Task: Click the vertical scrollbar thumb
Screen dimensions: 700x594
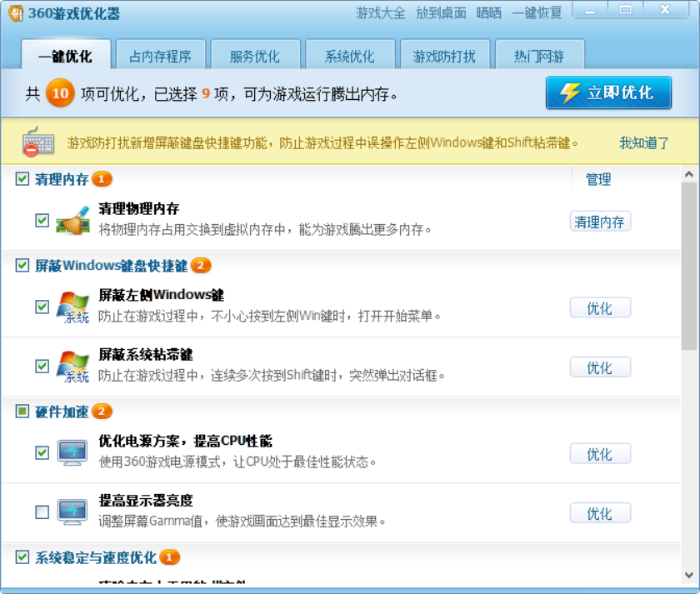Action: (688, 267)
